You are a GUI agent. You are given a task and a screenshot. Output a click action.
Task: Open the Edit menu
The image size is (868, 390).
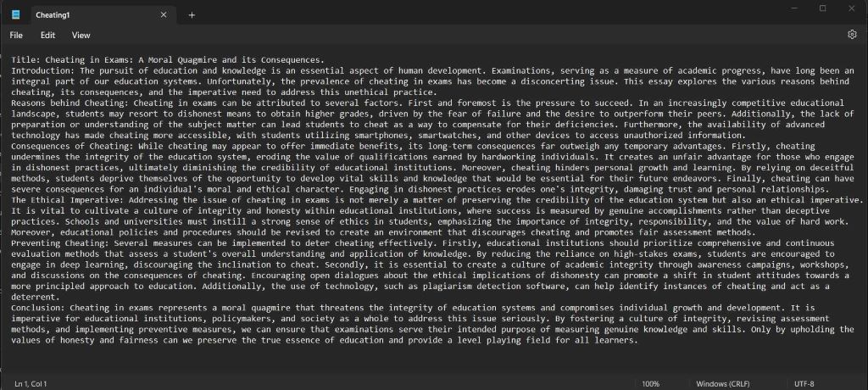coord(47,35)
